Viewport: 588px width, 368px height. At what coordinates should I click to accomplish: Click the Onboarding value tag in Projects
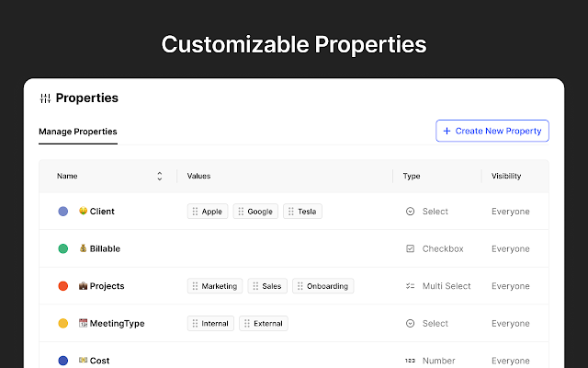point(322,286)
